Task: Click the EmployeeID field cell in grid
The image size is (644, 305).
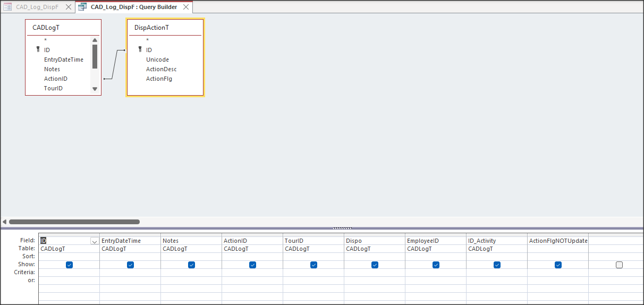Action: click(436, 241)
